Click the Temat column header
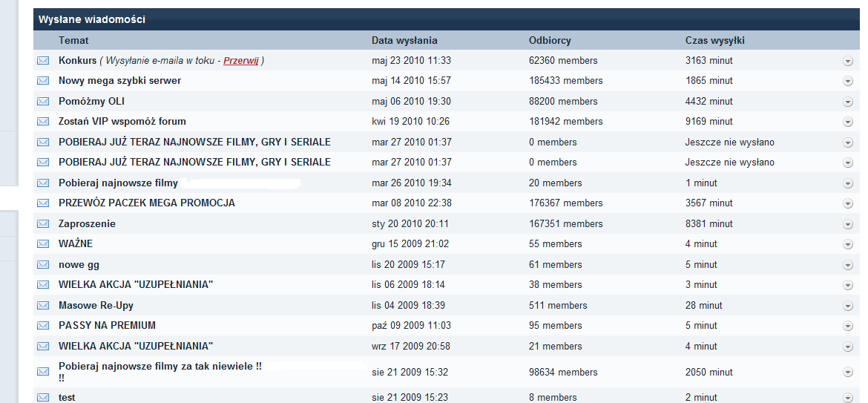 point(73,40)
